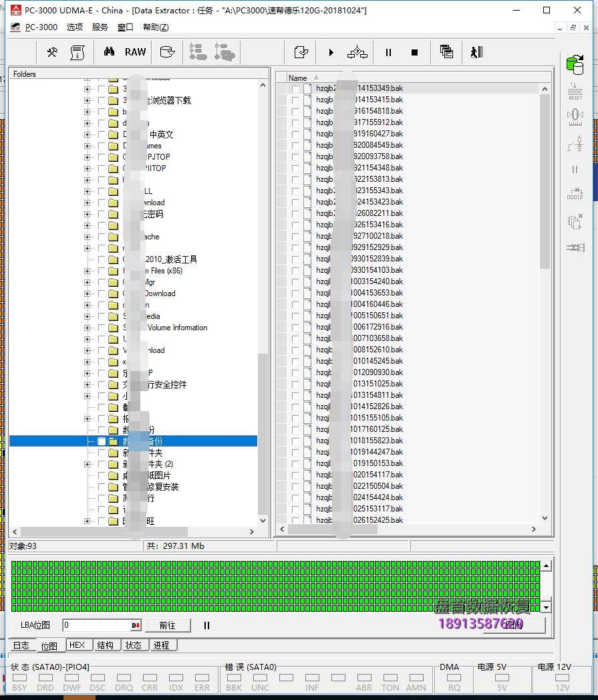Click the flowchart step icon

[357, 52]
